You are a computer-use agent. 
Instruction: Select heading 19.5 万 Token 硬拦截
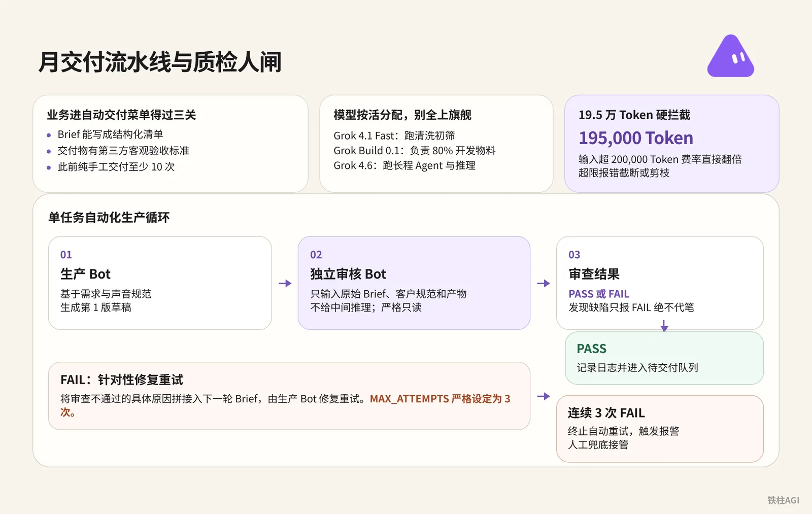click(x=634, y=115)
